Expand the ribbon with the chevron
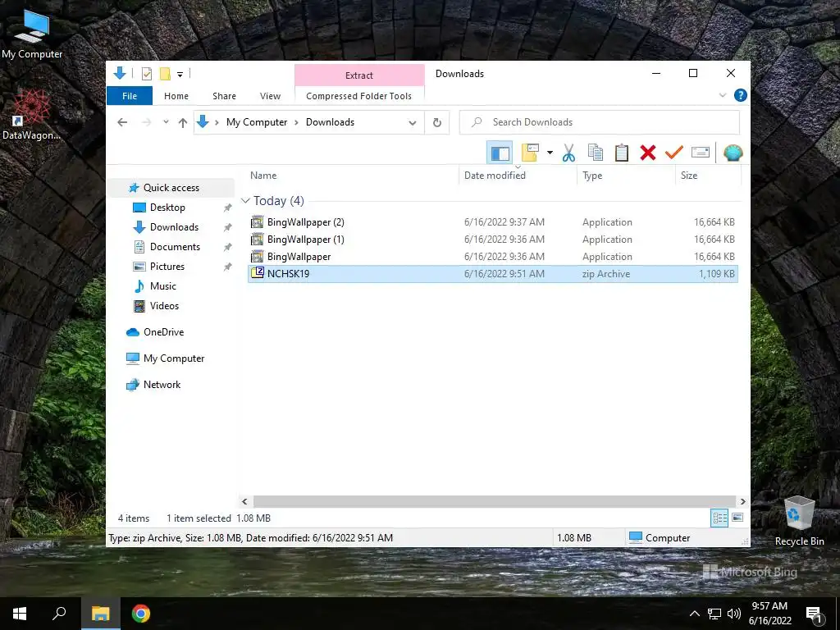 pos(723,95)
